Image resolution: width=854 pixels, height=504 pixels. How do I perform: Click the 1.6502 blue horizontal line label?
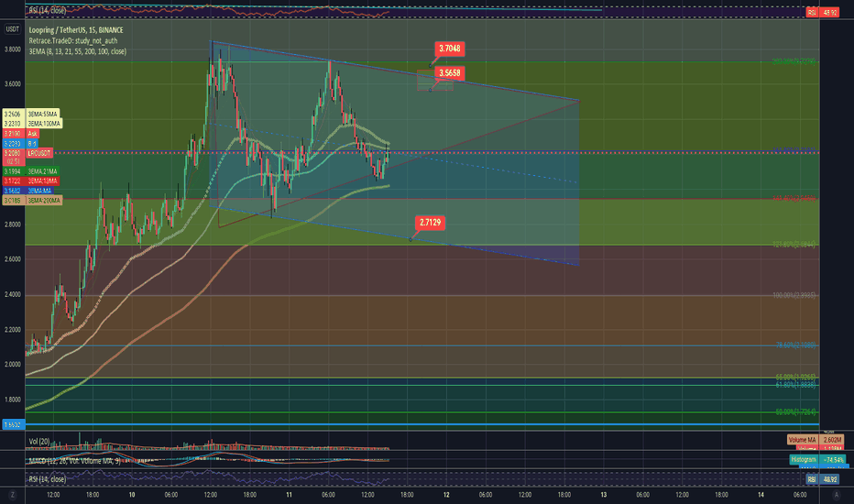(x=13, y=424)
